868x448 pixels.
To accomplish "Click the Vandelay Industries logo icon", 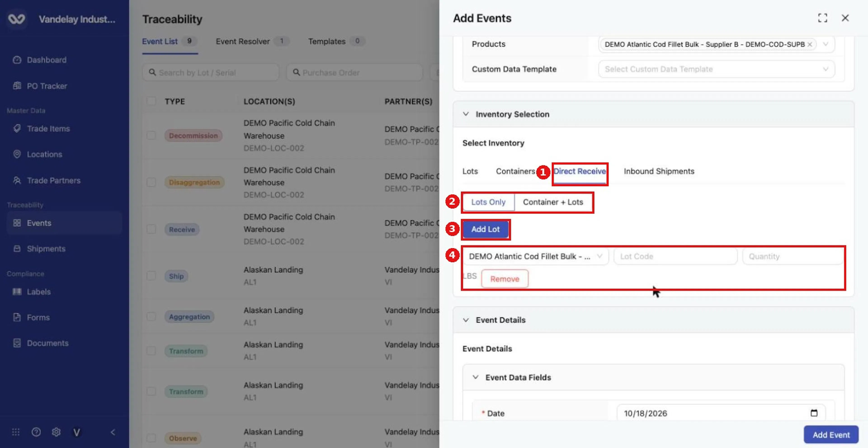I will click(x=17, y=19).
